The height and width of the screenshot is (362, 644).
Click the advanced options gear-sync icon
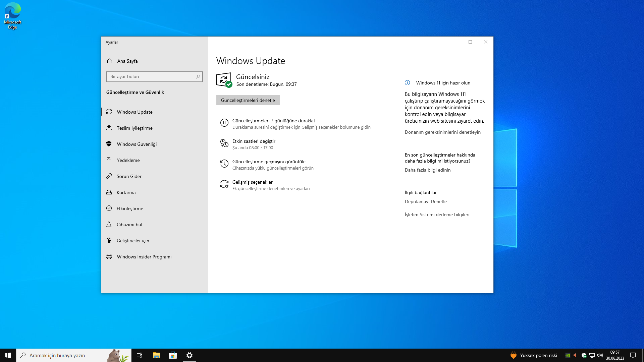pos(224,184)
